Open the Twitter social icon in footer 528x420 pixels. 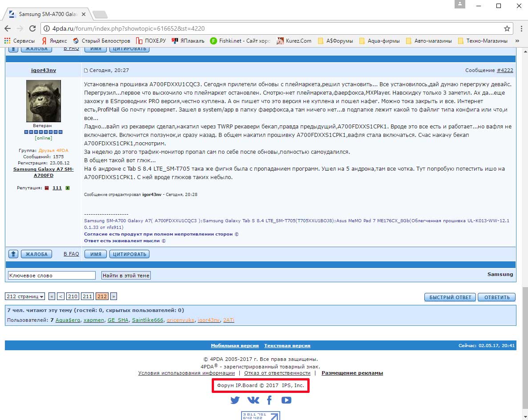(235, 400)
